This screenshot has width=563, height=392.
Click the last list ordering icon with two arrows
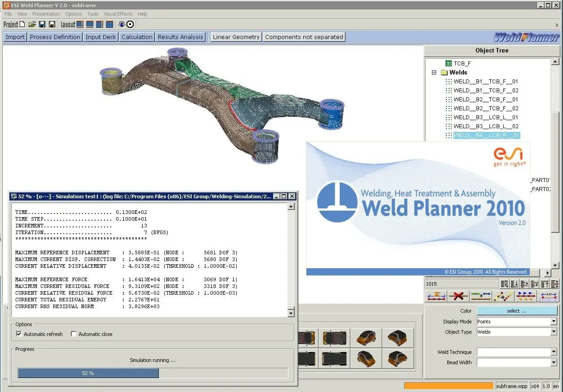coord(554,283)
